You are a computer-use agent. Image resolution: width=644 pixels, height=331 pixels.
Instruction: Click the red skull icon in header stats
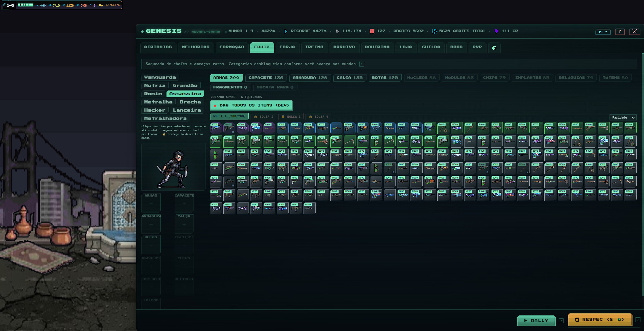(372, 31)
